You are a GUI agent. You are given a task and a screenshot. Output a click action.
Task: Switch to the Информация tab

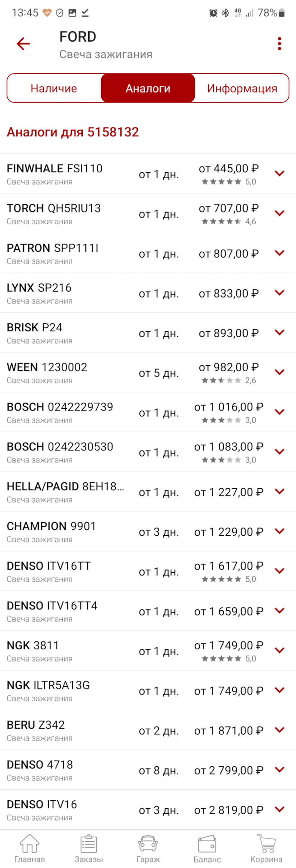click(242, 88)
